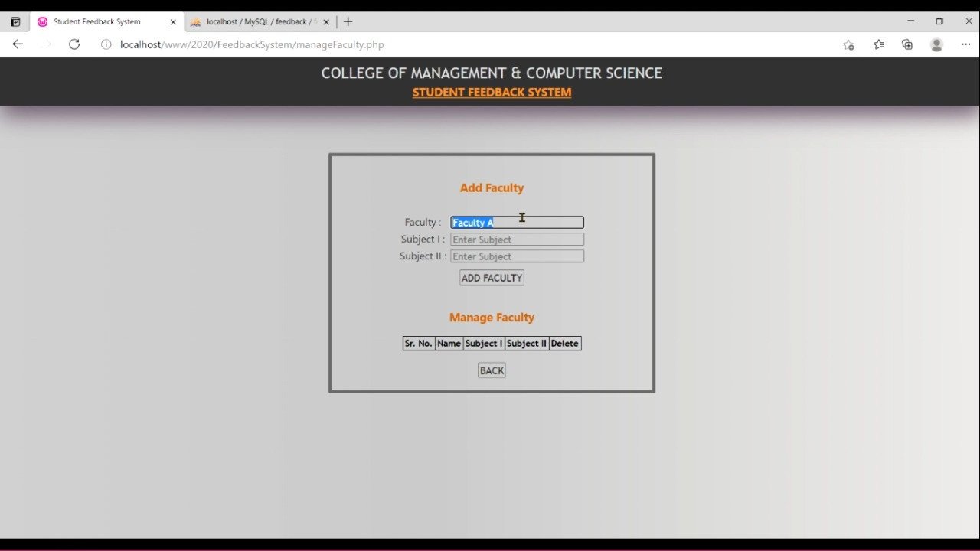Click the Faculty name input field
Image resolution: width=980 pixels, height=551 pixels.
[517, 223]
